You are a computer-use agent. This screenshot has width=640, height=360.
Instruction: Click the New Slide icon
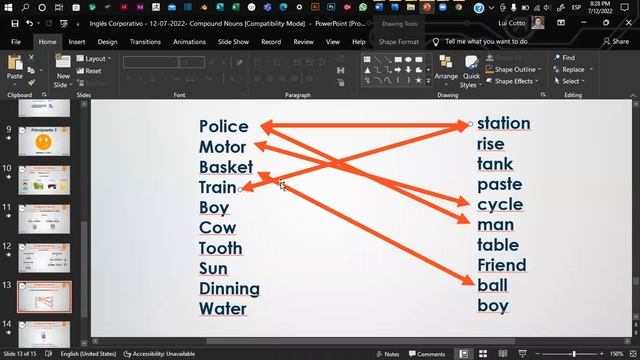tap(63, 62)
